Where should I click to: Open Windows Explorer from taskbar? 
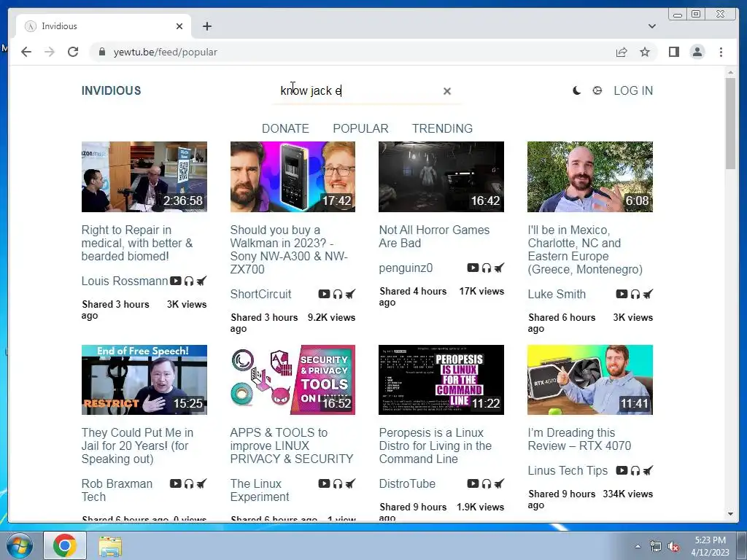point(110,545)
